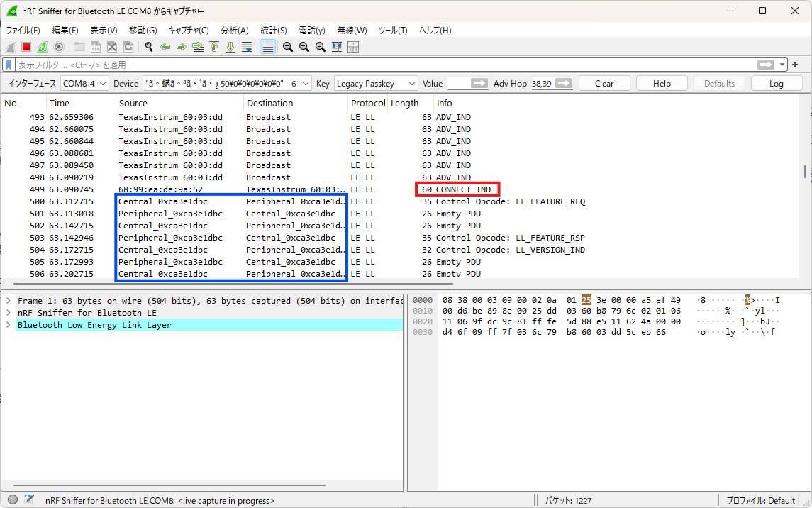Stop the live capture with red square icon
The image size is (812, 508).
(27, 47)
